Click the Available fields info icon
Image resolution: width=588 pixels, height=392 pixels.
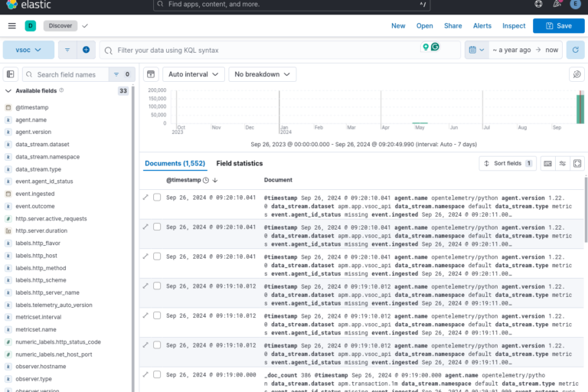tap(61, 90)
